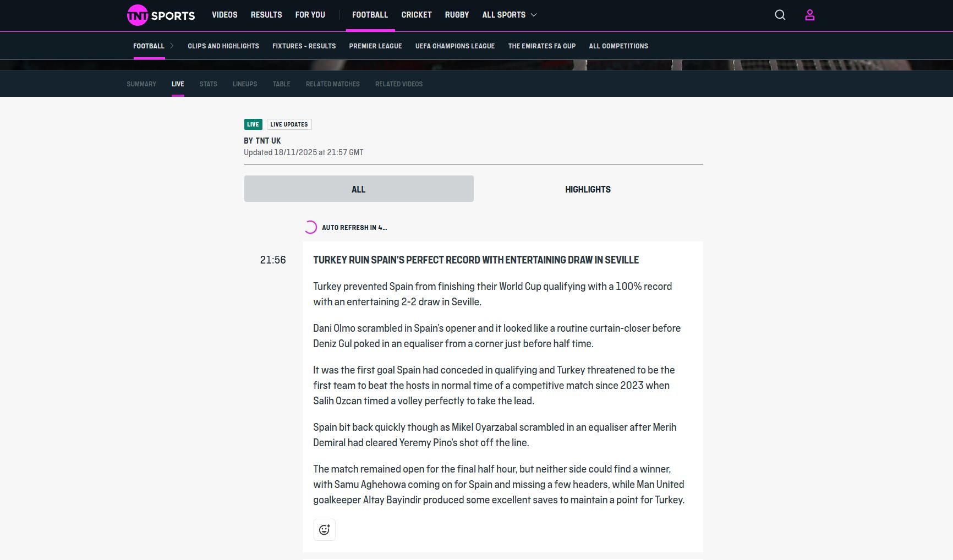Open the user account profile icon
The width and height of the screenshot is (953, 560).
click(x=809, y=15)
